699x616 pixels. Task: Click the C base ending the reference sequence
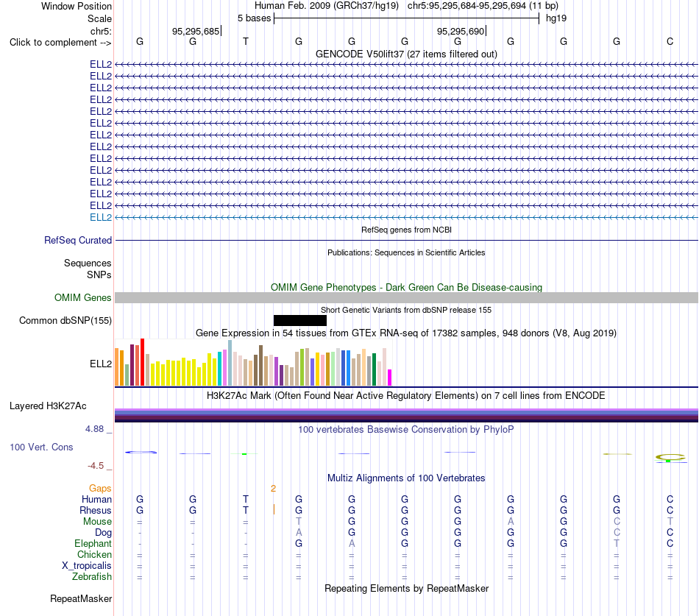click(670, 41)
